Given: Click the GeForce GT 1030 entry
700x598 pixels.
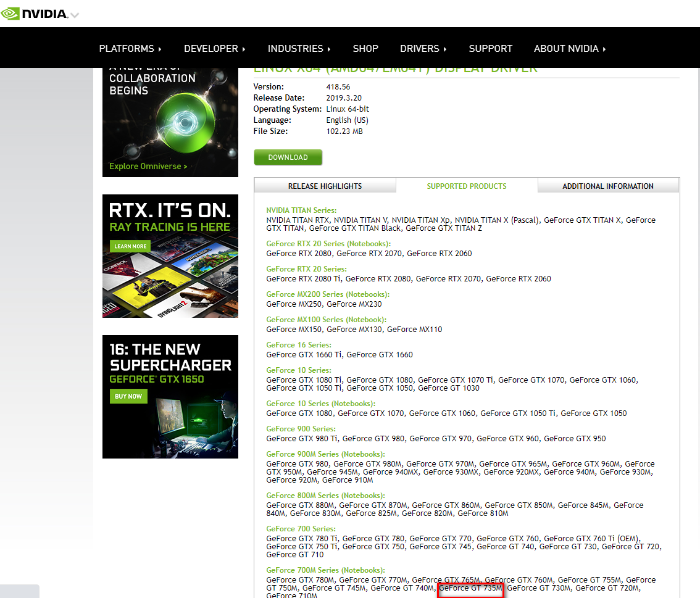Looking at the screenshot, I should pos(449,388).
